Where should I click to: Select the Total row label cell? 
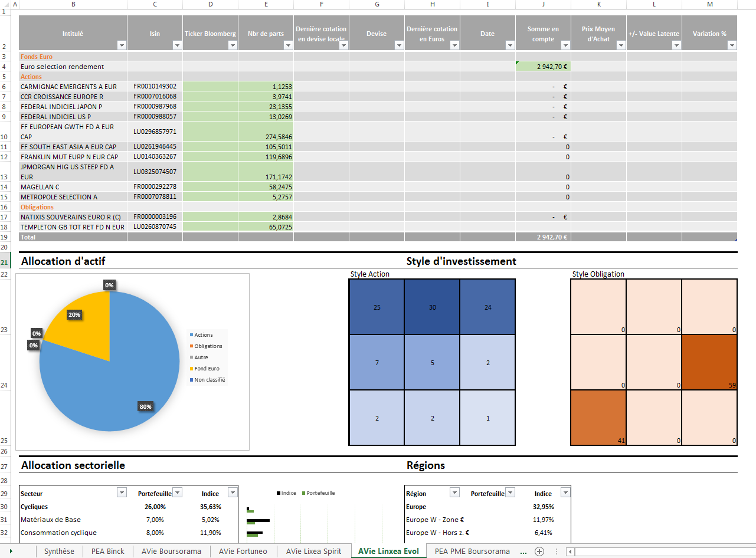(x=73, y=237)
